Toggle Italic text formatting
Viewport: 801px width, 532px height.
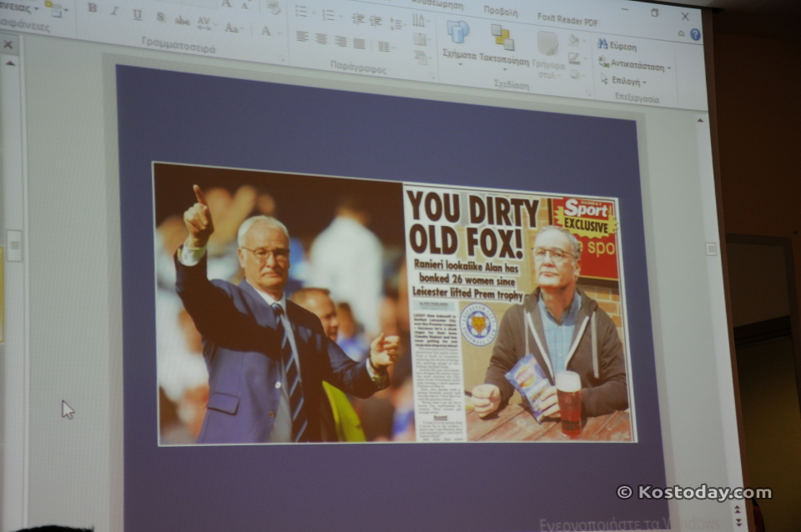114,11
